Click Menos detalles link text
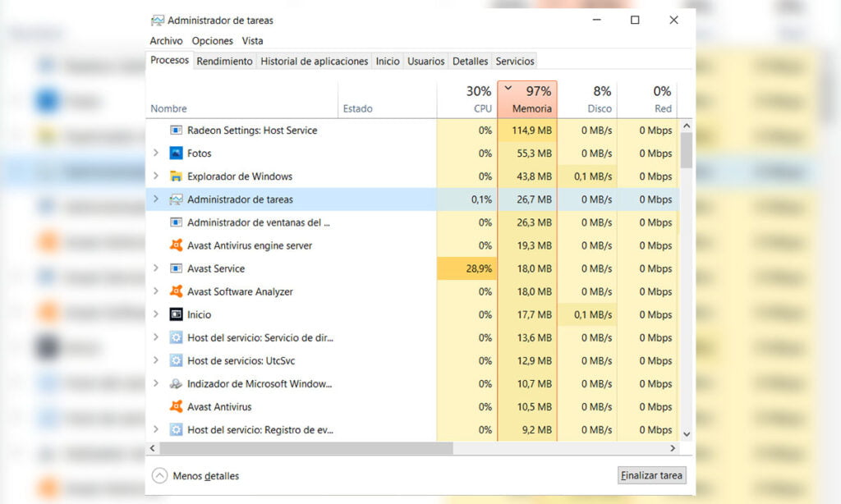Screen dimensions: 841x504 [206, 476]
